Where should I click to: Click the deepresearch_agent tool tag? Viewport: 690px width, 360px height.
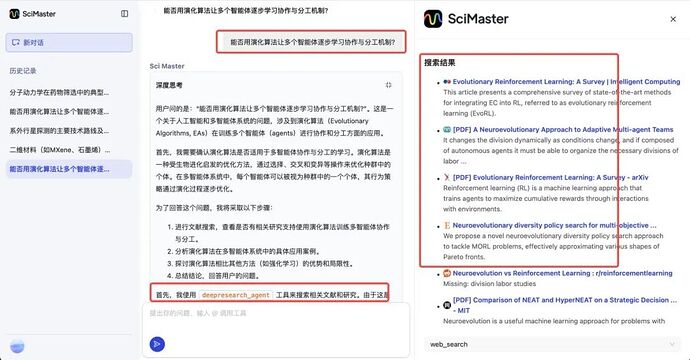(235, 295)
